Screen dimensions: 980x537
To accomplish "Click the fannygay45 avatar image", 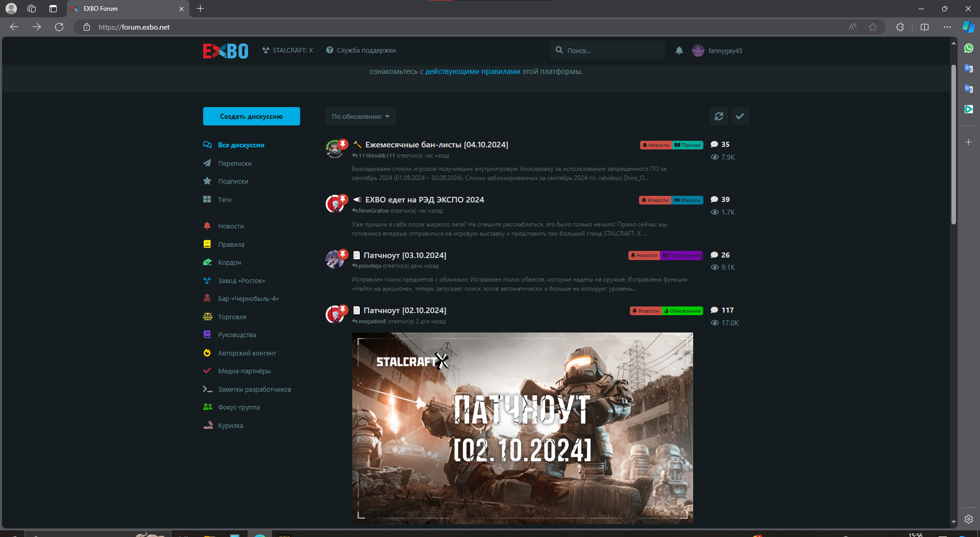I will coord(698,50).
